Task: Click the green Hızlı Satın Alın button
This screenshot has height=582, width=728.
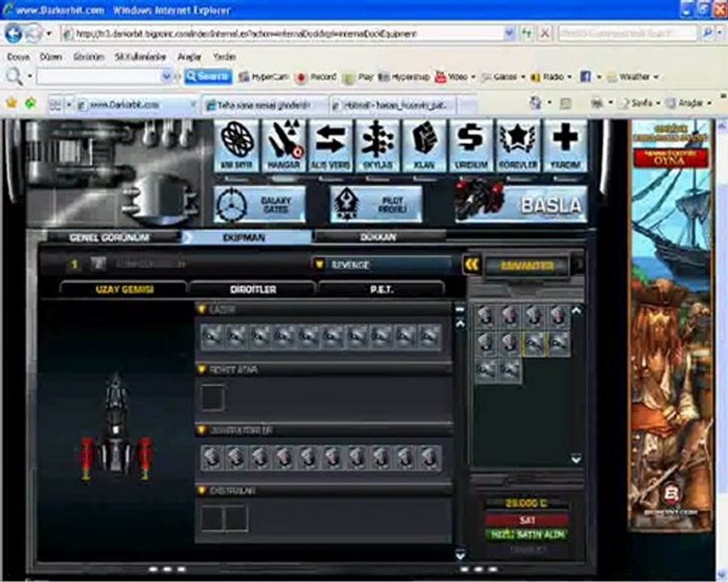Action: [527, 534]
